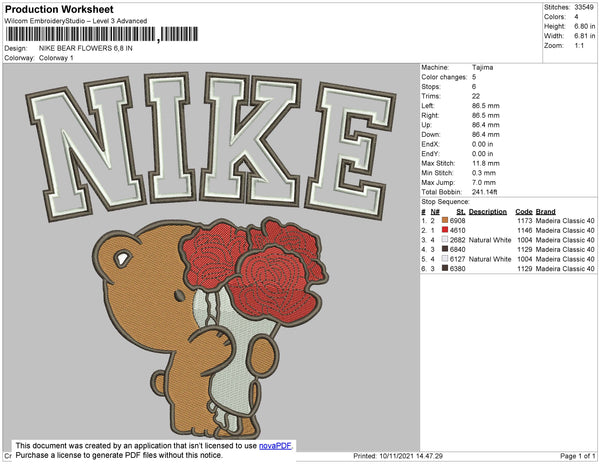Click stitch count '6908' in stop row 1

click(458, 221)
